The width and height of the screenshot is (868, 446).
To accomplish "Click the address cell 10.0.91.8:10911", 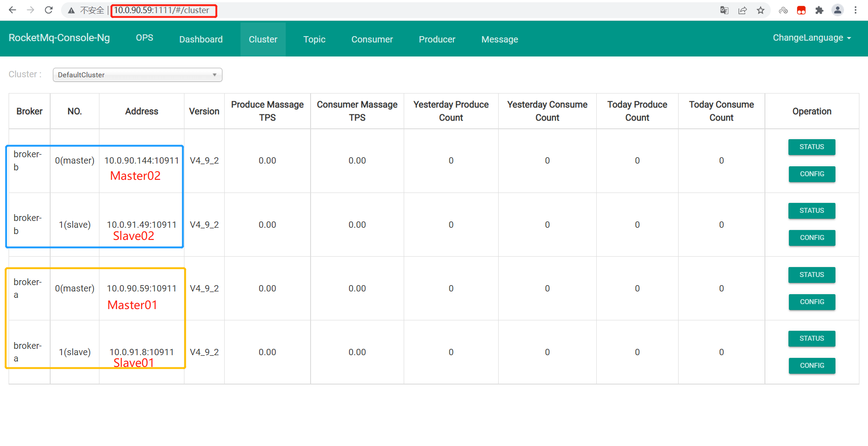I will [x=142, y=352].
